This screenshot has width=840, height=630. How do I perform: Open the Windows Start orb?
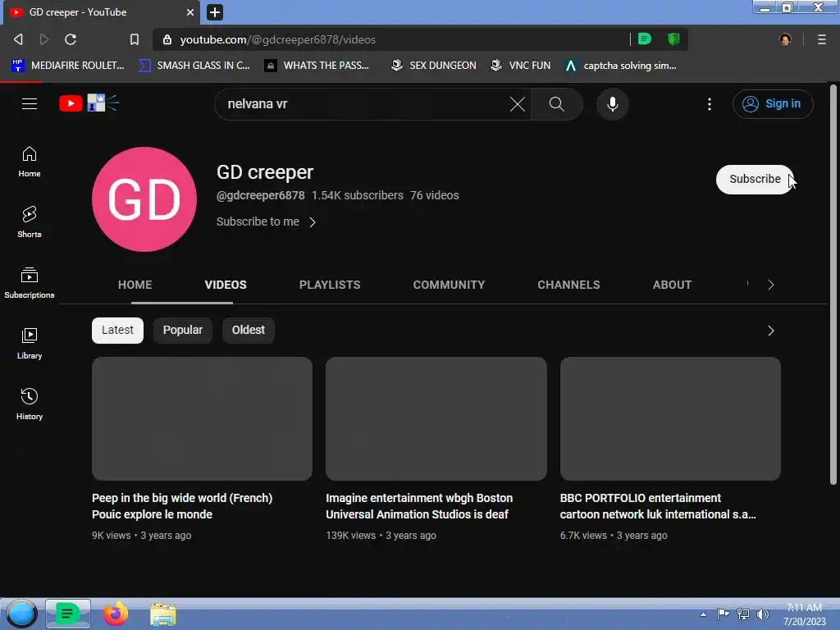(x=21, y=614)
